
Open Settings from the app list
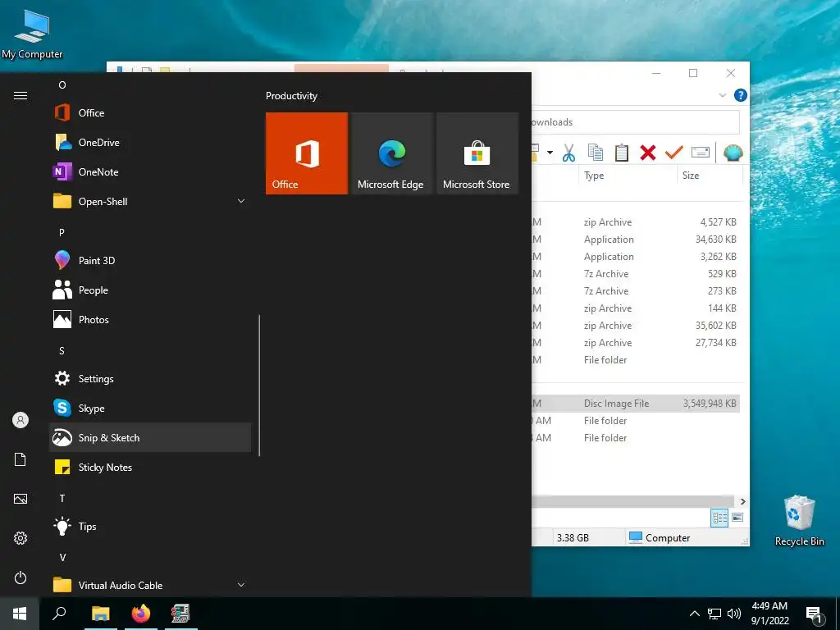click(150, 379)
